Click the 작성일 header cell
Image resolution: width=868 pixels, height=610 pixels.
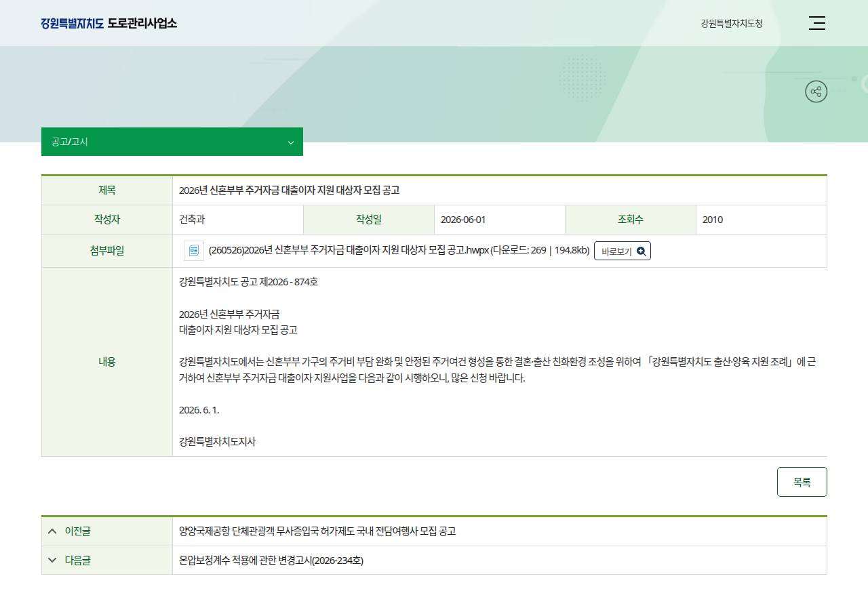(x=369, y=220)
